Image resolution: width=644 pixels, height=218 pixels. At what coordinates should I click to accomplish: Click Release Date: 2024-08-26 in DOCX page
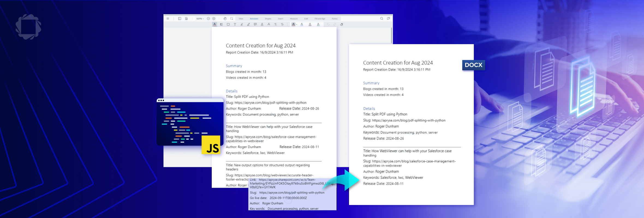coord(383,138)
